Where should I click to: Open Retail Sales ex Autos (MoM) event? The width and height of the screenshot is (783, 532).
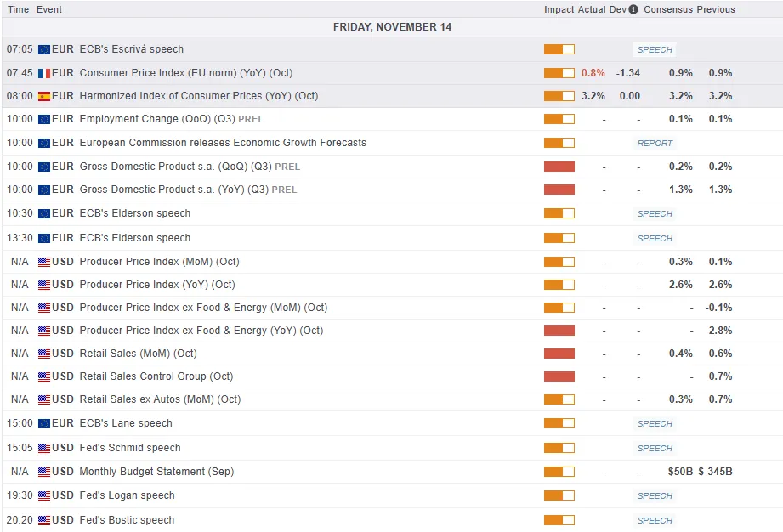161,399
